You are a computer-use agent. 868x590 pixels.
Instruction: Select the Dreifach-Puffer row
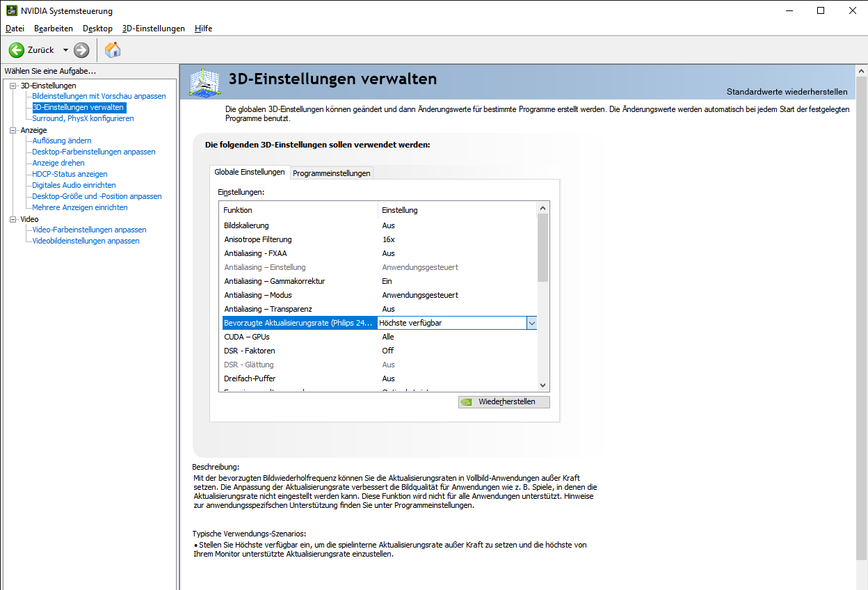pos(380,378)
